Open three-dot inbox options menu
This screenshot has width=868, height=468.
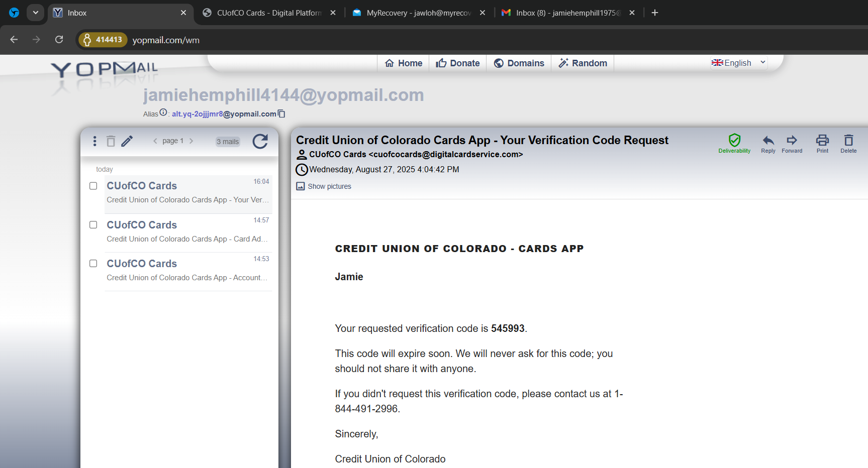(94, 141)
